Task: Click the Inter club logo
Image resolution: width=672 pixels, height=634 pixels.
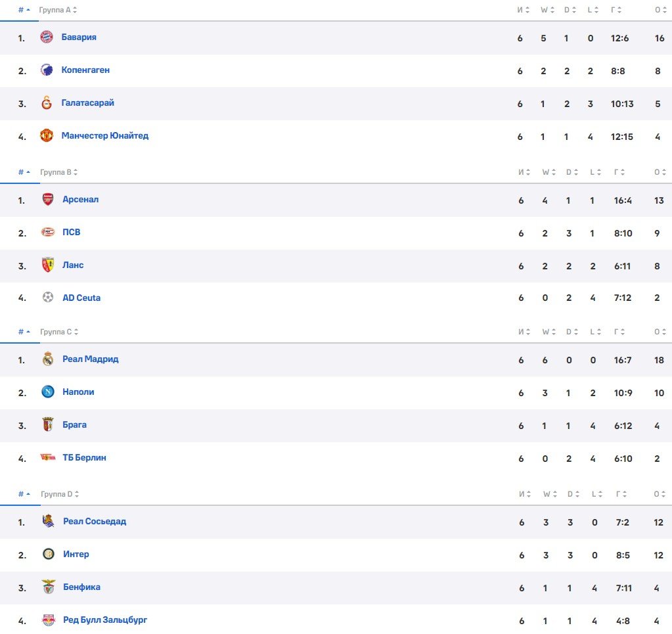Action: [48, 555]
